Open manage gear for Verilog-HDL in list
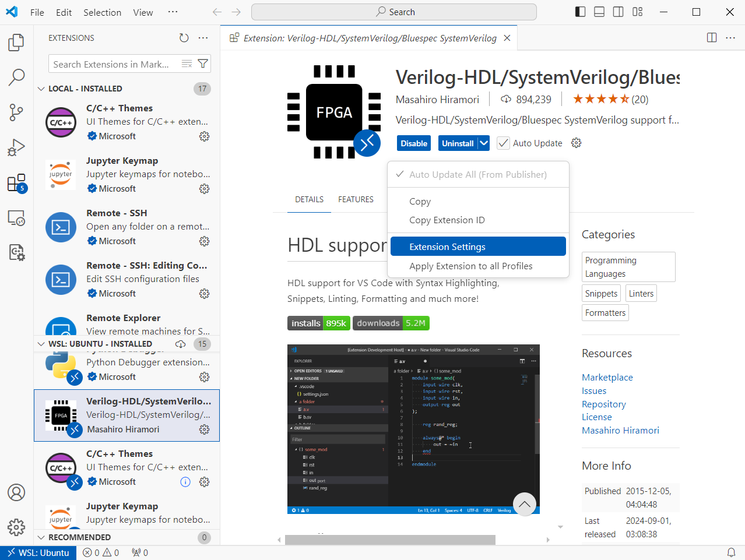The width and height of the screenshot is (745, 560). coord(204,429)
